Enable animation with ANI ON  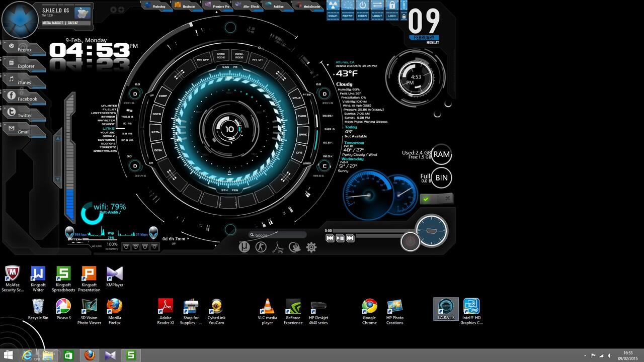coord(257,60)
